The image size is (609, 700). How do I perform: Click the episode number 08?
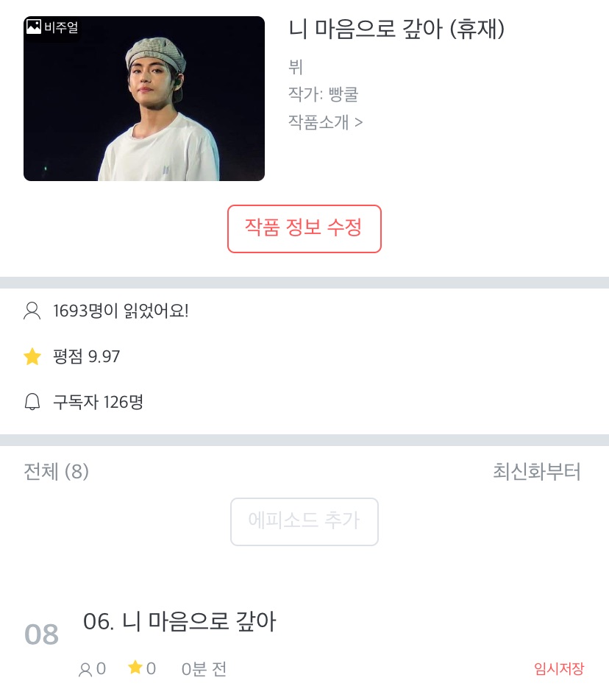[x=42, y=634]
